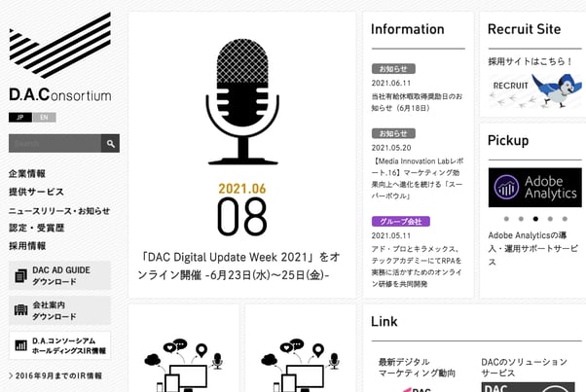Click the D.A.Consortium striped logo
This screenshot has height=392, width=586.
pyautogui.click(x=59, y=46)
